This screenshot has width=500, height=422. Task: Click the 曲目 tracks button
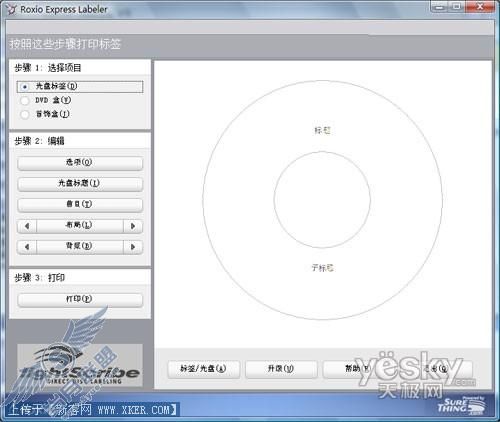(80, 205)
